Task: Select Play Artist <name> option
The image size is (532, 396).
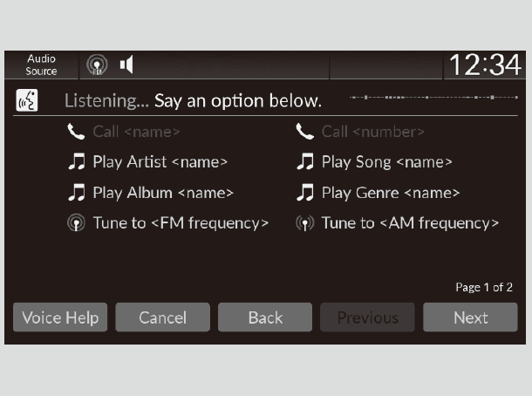Action: (160, 162)
